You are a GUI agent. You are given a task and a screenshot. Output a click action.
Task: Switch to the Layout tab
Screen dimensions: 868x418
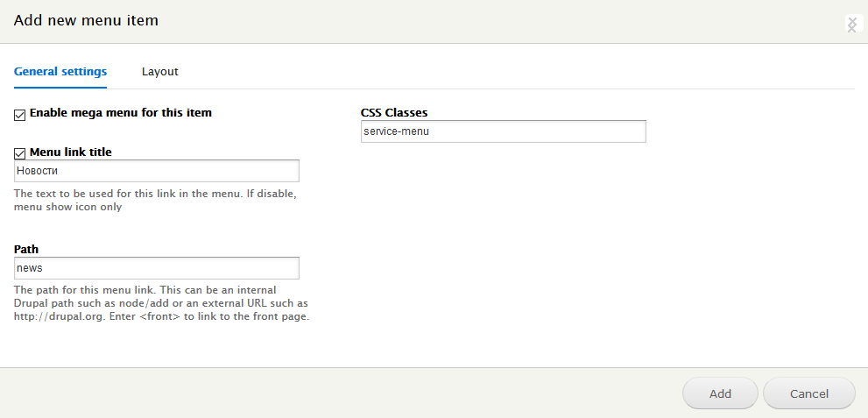pyautogui.click(x=160, y=72)
